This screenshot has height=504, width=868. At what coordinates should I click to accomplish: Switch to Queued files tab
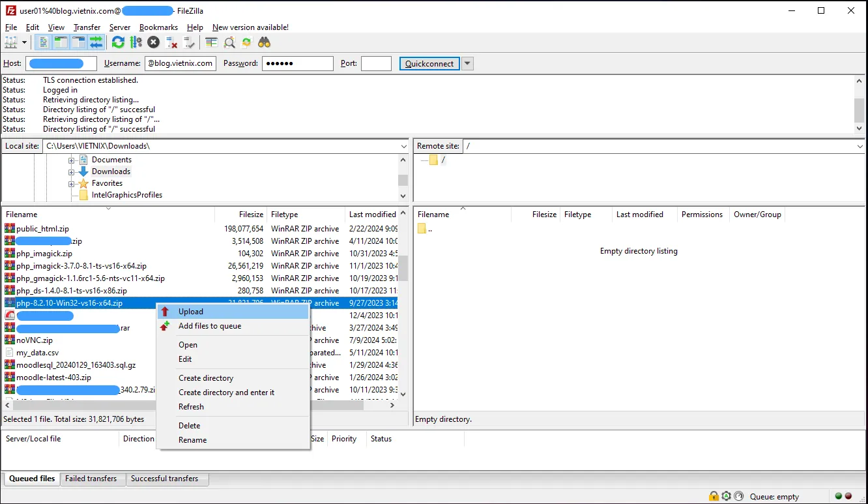pos(32,479)
